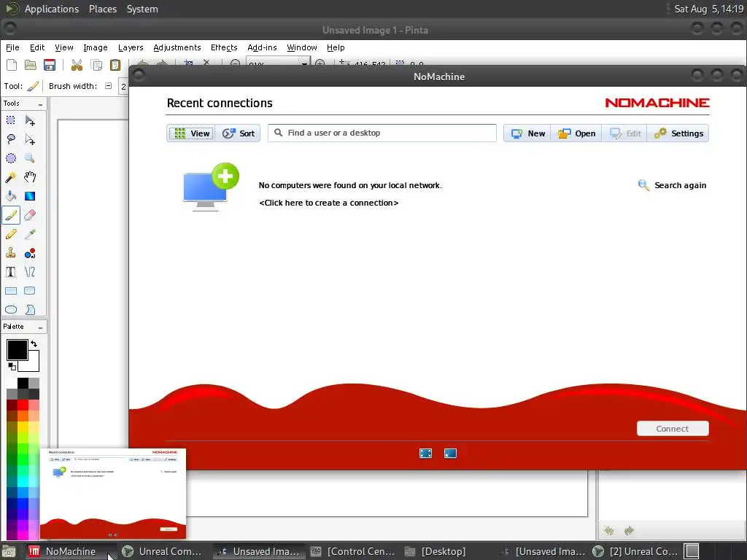
Task: Open the Edit menu in Pinta
Action: click(37, 47)
